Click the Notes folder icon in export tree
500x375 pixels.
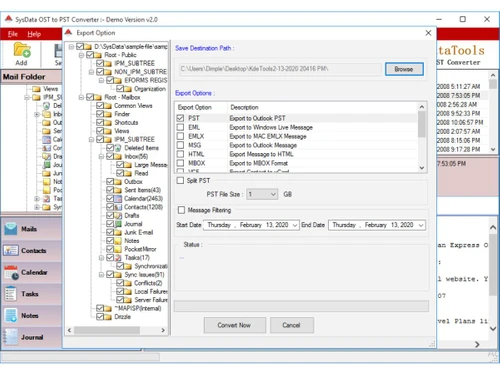point(118,241)
